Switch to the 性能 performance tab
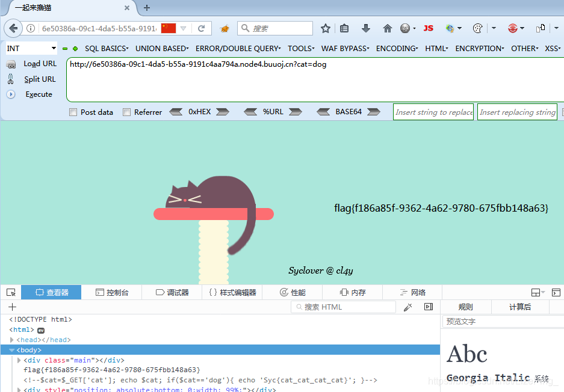The height and width of the screenshot is (392, 564). point(293,292)
